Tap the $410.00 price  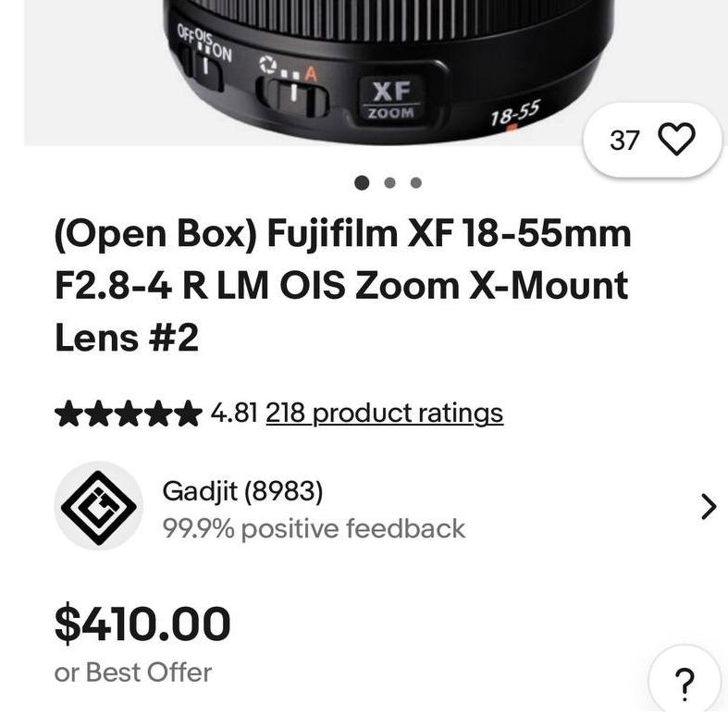[142, 623]
